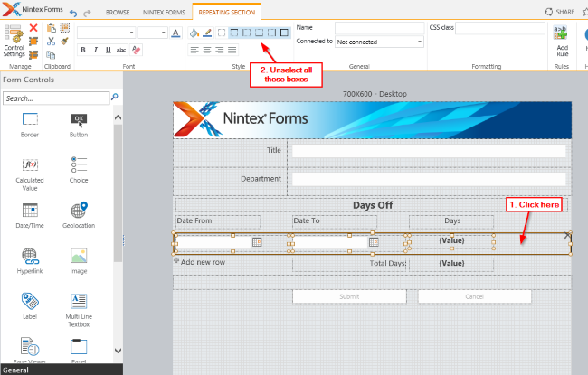Click the Submit button
This screenshot has height=375, width=588.
[x=349, y=296]
